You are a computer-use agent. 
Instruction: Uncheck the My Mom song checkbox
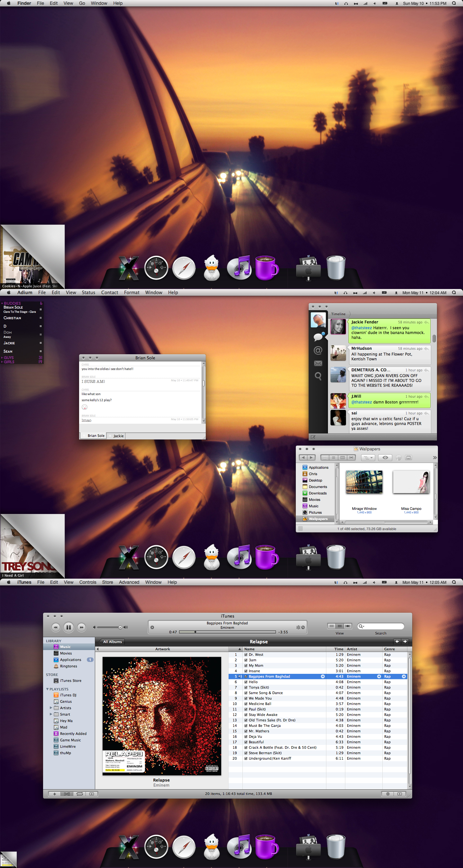pos(246,665)
